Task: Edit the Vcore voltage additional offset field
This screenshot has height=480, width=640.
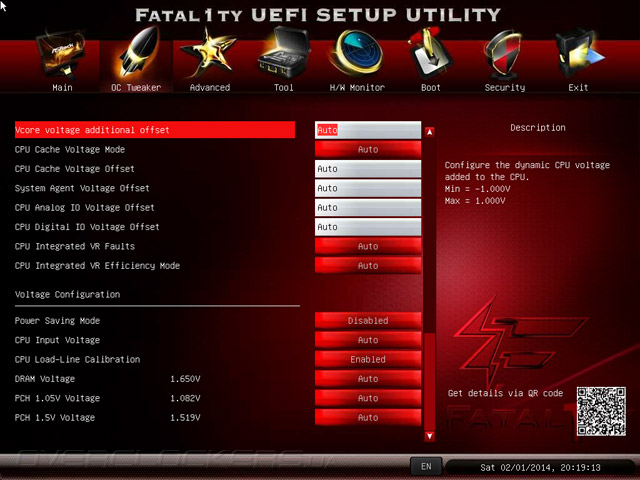Action: click(x=368, y=130)
